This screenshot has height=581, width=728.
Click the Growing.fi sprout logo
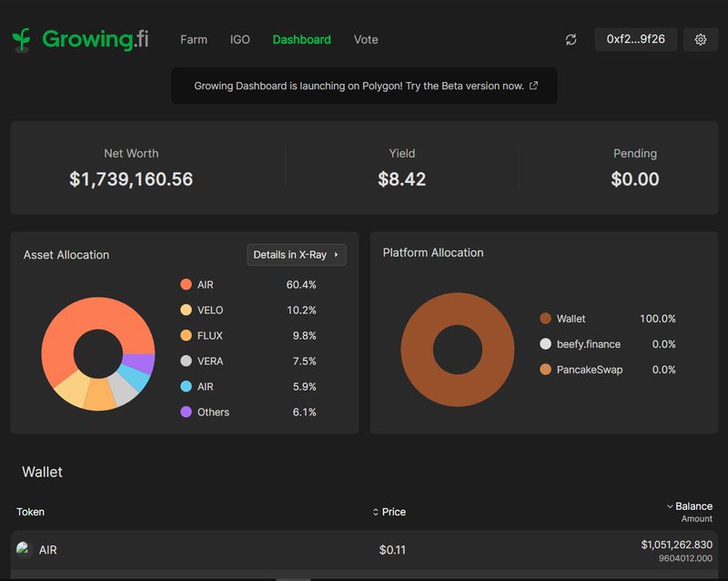tap(22, 39)
